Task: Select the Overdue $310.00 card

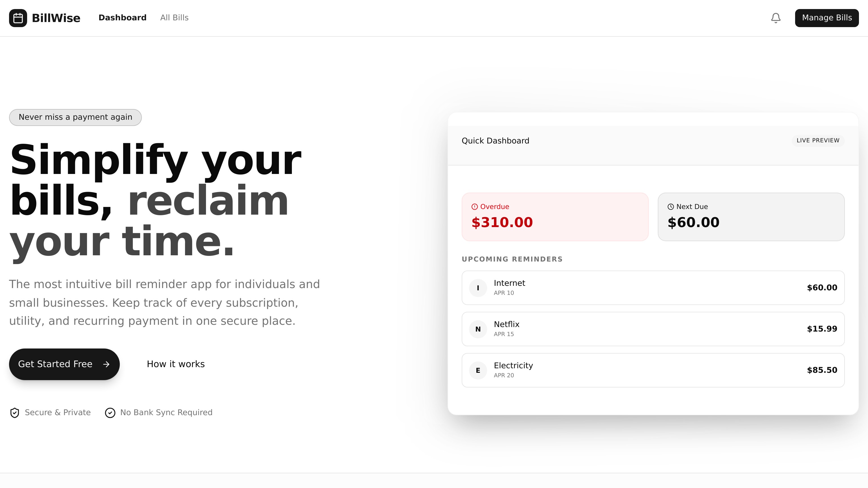Action: point(555,217)
